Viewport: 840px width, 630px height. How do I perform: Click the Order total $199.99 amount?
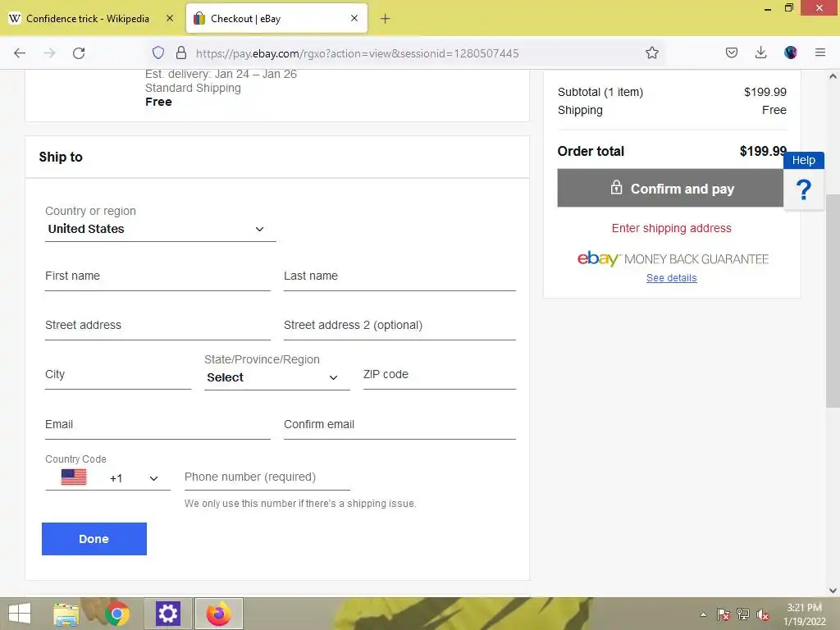coord(763,152)
